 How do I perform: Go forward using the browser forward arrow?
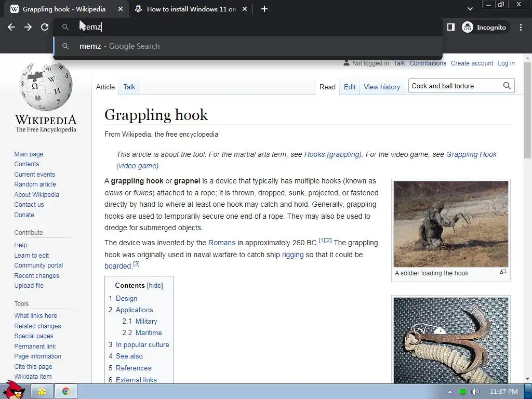[x=28, y=27]
